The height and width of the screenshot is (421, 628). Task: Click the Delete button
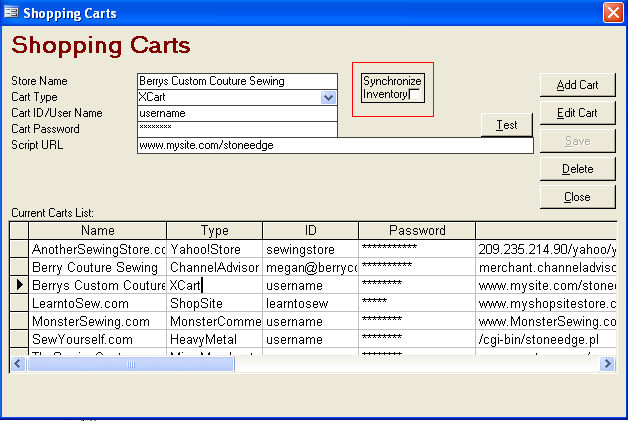577,169
